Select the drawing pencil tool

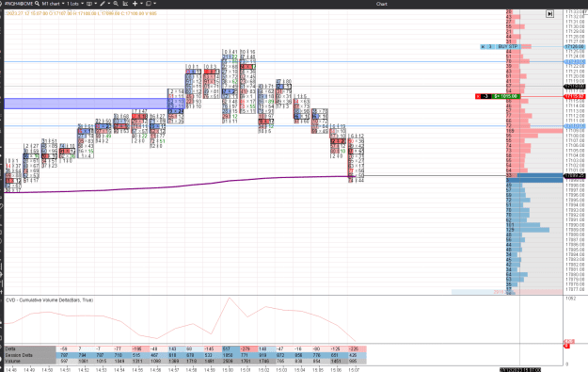(103, 4)
